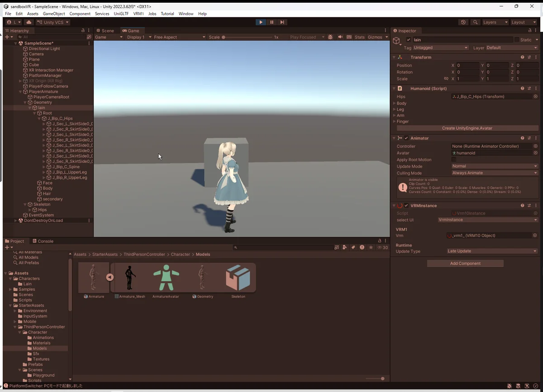Enable the Apply Root Motion checkbox
This screenshot has width=543, height=392.
tap(454, 160)
